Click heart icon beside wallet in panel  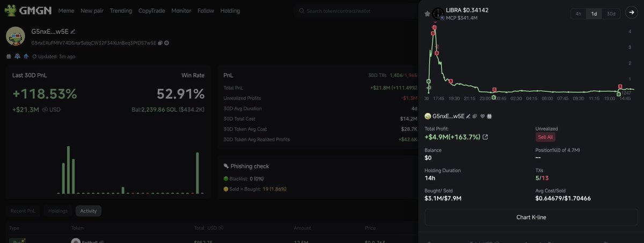point(482,116)
